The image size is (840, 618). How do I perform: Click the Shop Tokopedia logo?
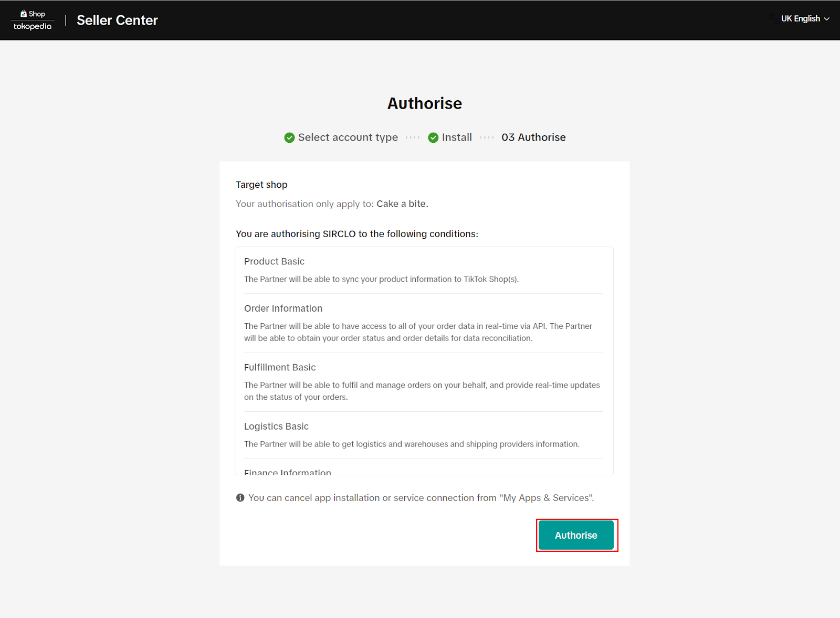tap(33, 20)
